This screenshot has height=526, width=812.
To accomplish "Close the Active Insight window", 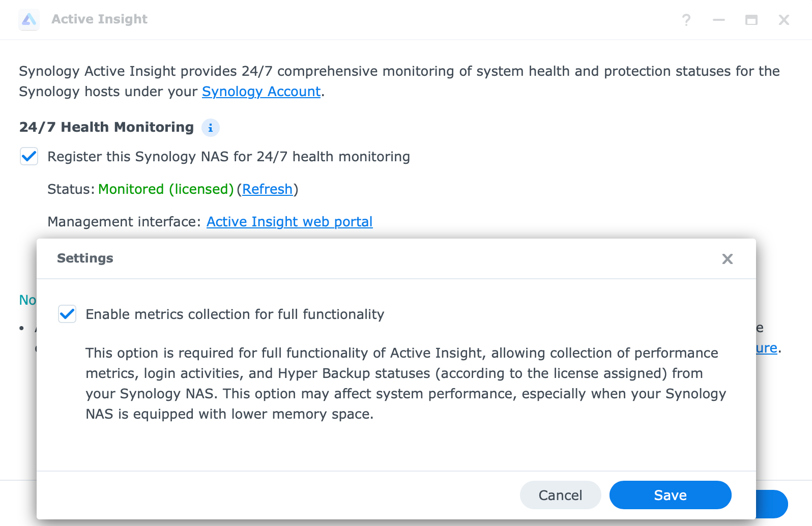I will (x=784, y=20).
